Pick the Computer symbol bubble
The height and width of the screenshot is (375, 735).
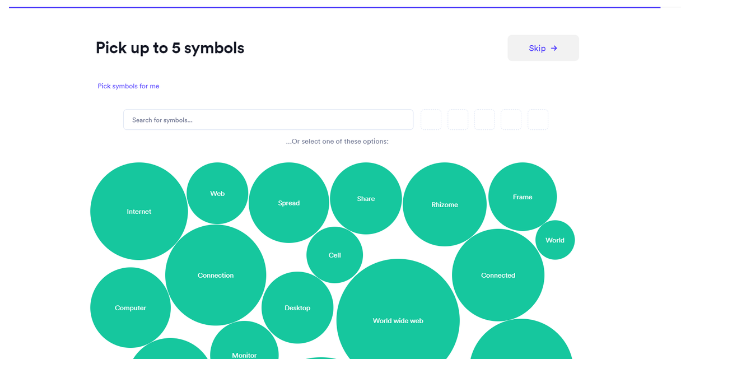coord(130,308)
